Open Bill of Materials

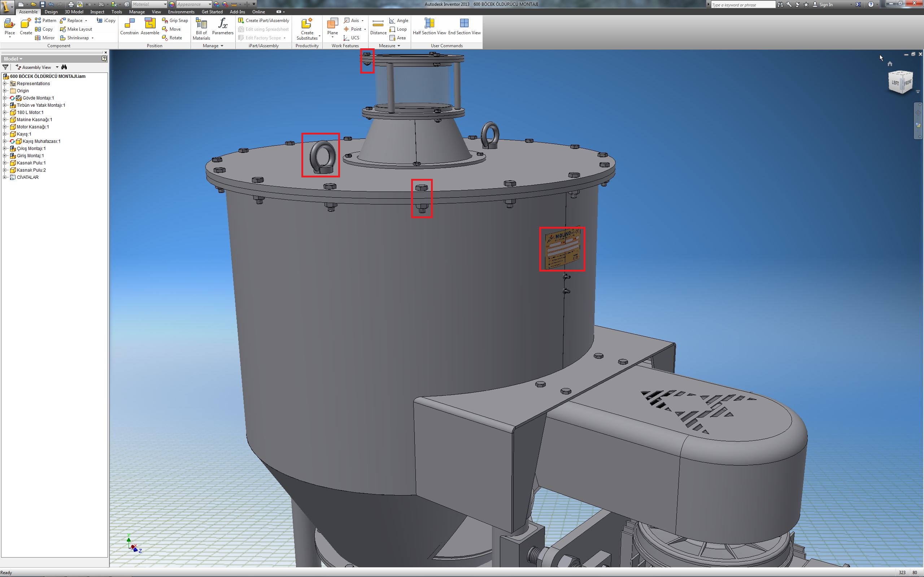[201, 28]
